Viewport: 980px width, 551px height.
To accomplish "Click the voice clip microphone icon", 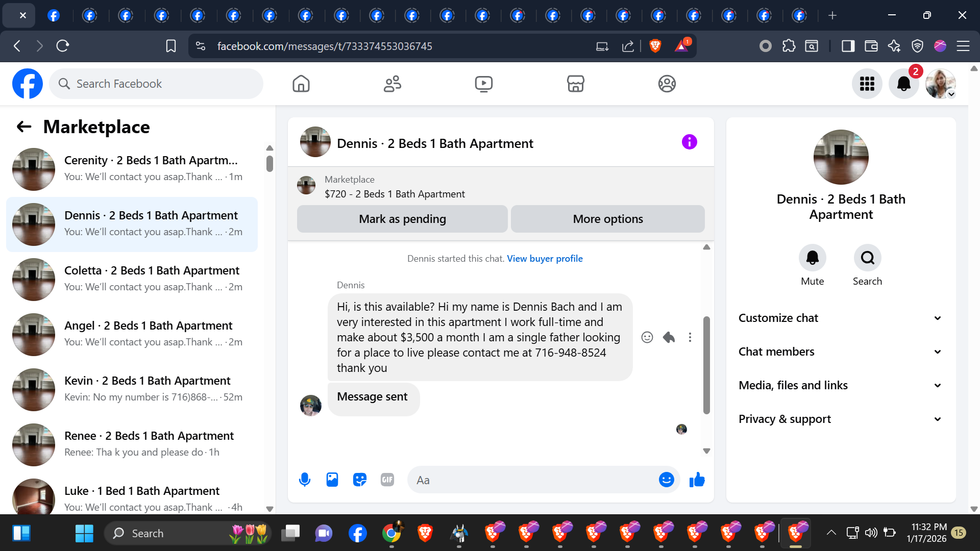I will pyautogui.click(x=305, y=480).
